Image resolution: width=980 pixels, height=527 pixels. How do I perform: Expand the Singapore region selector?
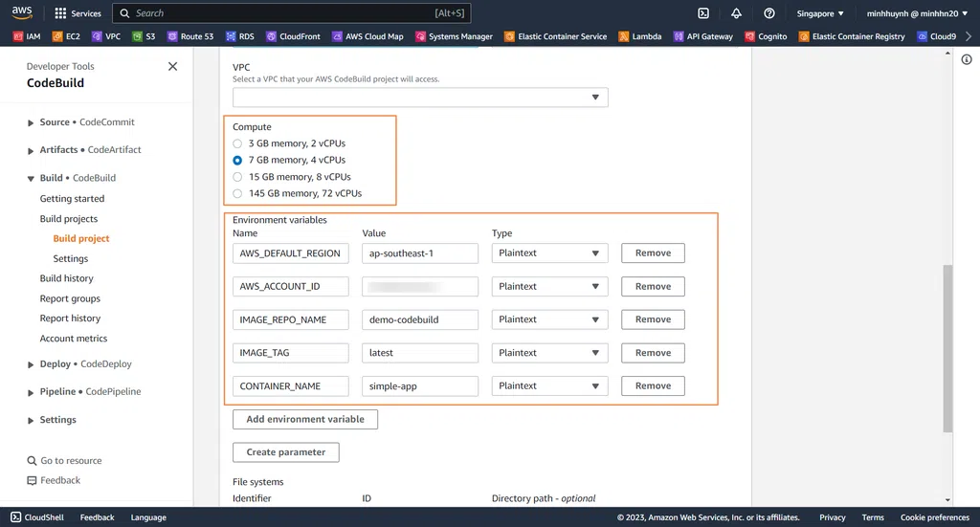tap(820, 13)
